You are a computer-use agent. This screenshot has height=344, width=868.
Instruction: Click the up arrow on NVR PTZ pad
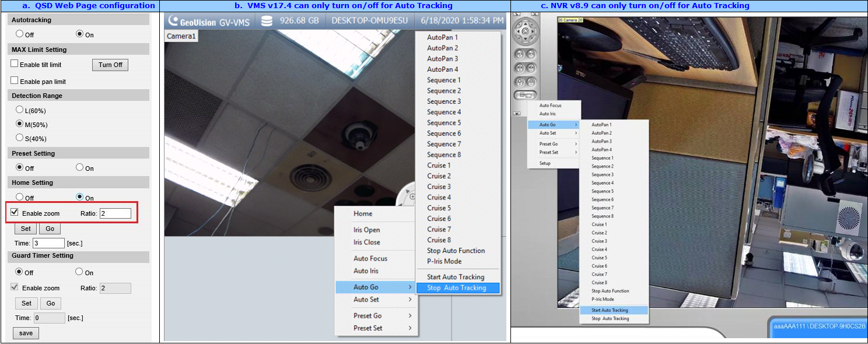(x=525, y=24)
